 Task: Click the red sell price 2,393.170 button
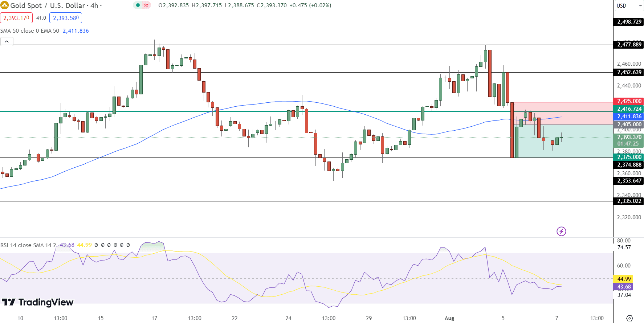[16, 18]
